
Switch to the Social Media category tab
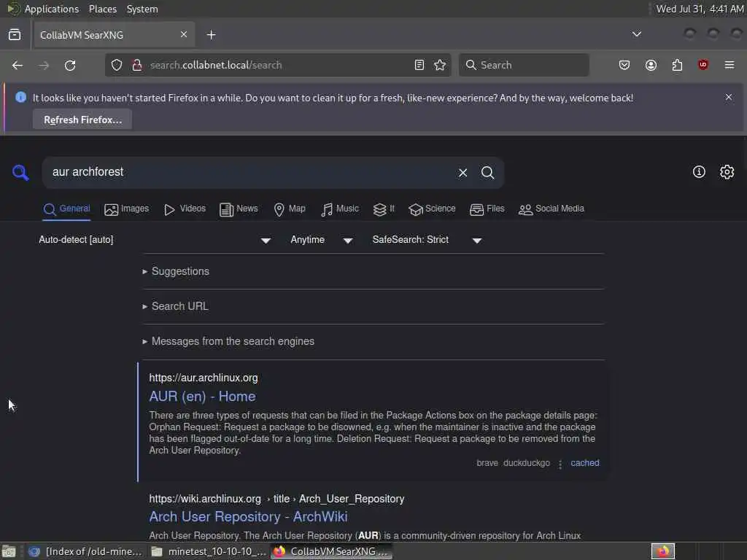tap(551, 209)
